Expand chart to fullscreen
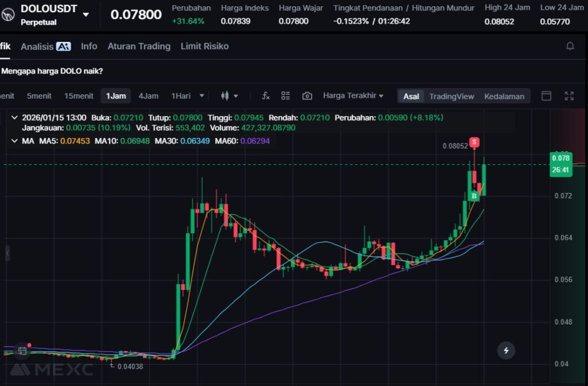This screenshot has width=588, height=386. (570, 96)
